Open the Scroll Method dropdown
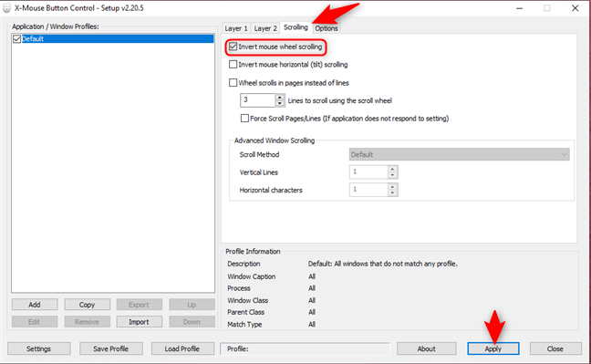Image resolution: width=591 pixels, height=364 pixels. 459,154
